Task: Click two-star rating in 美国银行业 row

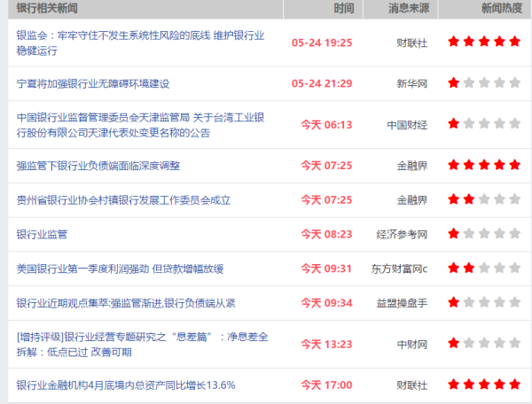Action: tap(484, 268)
